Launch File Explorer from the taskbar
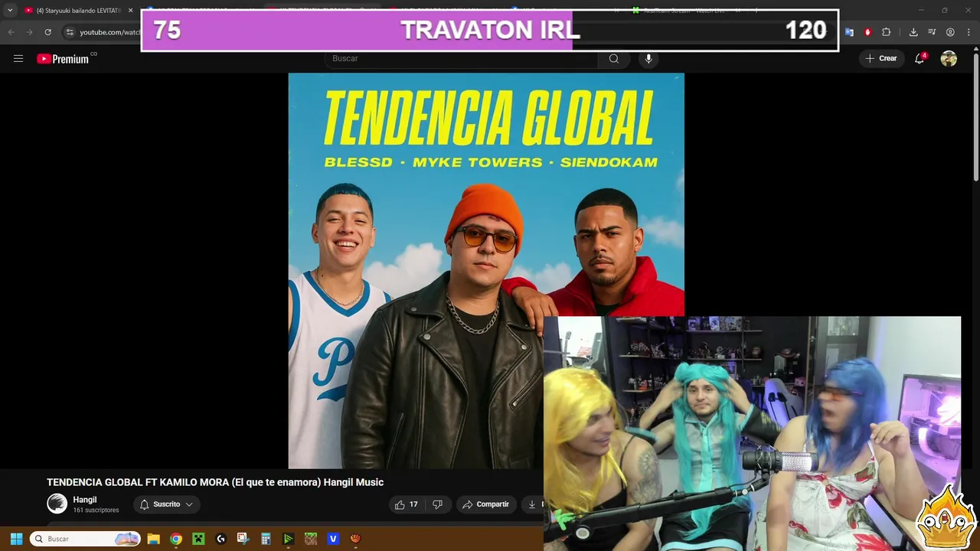Screen dimensions: 980x551 coord(153,539)
